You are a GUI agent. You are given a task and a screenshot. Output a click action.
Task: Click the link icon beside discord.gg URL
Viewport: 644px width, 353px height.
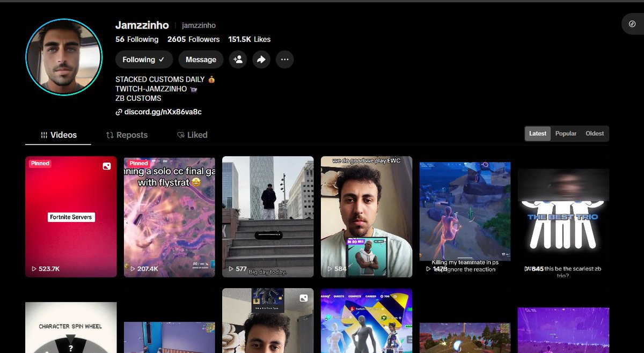(x=119, y=112)
